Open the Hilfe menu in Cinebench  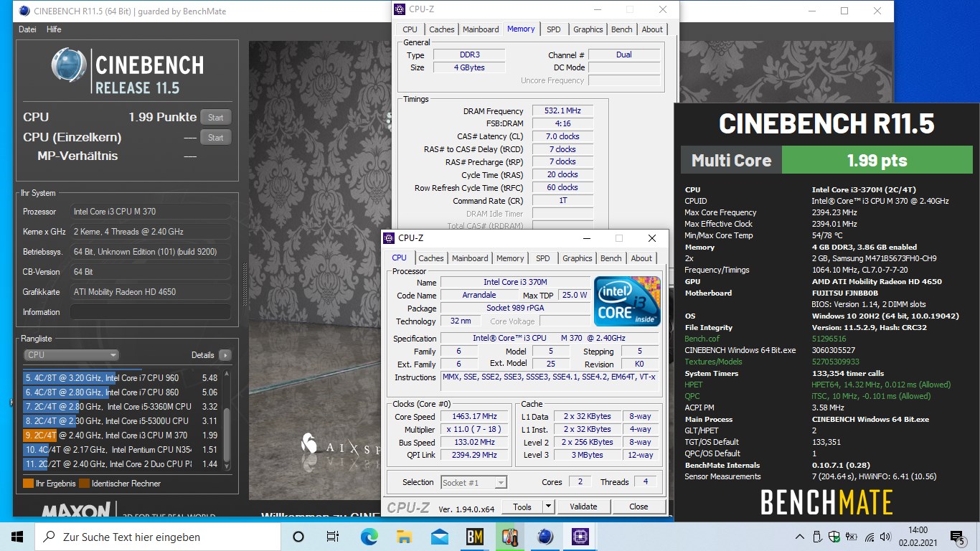(x=54, y=29)
